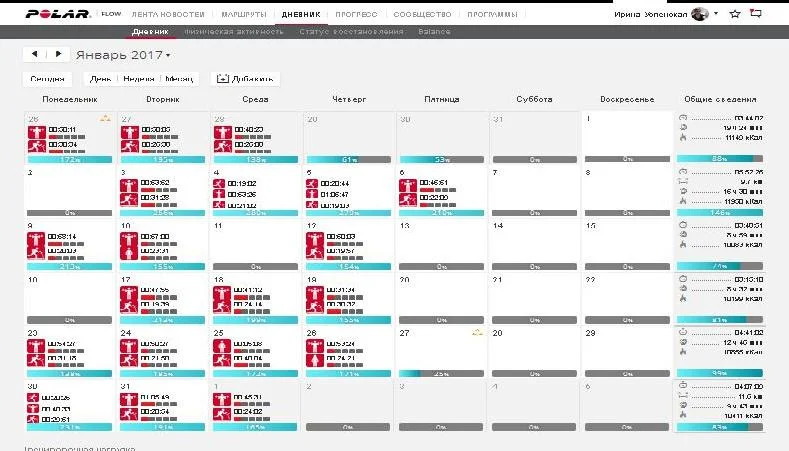Image resolution: width=789 pixels, height=451 pixels.
Task: Select the Дневник sub-tab in gray bar
Action: click(x=150, y=31)
